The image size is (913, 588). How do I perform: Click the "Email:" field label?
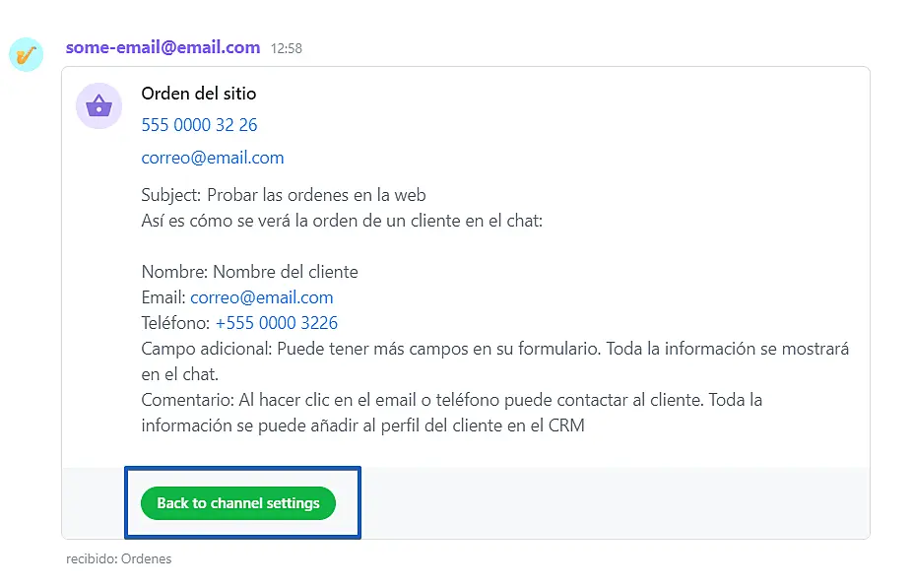coord(163,297)
